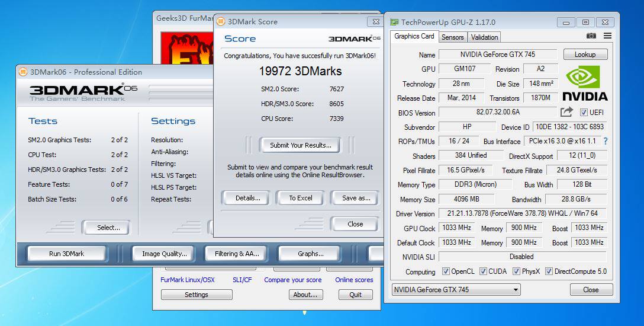Click the HDR/SM3.0 Score value 8605
The image size is (644, 326).
(336, 104)
